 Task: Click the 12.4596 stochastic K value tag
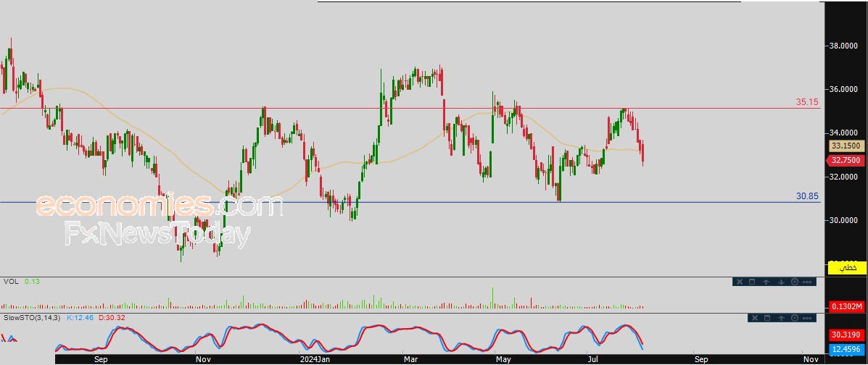coord(847,350)
